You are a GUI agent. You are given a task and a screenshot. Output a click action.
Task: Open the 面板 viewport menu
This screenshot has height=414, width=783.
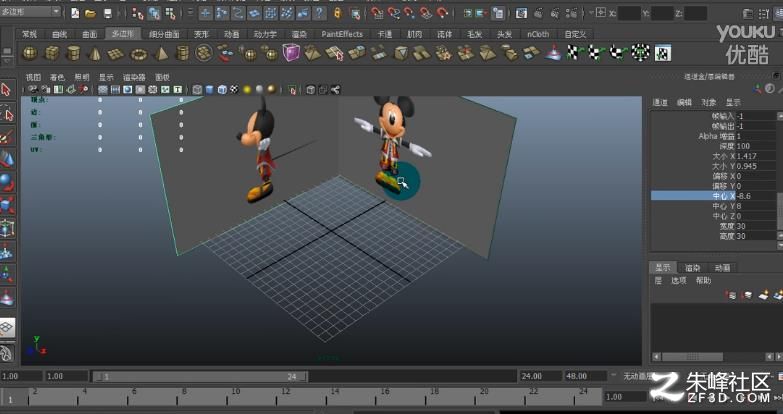pos(162,77)
